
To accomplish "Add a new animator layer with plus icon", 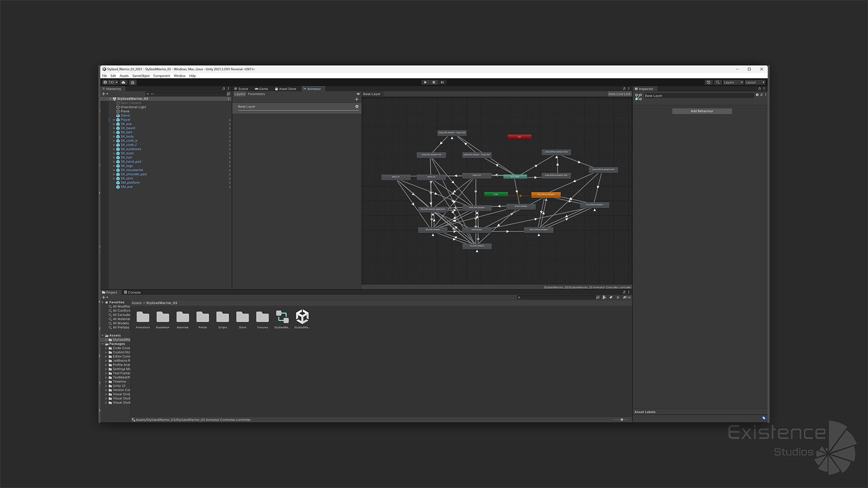I will point(357,99).
